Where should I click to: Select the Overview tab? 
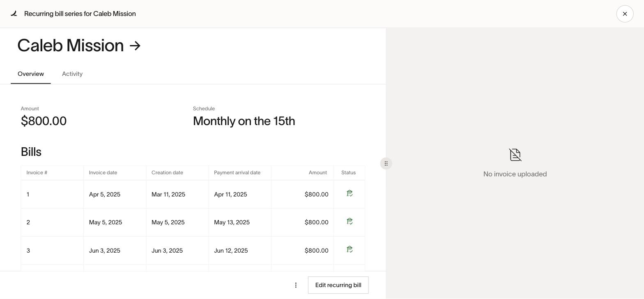(31, 74)
